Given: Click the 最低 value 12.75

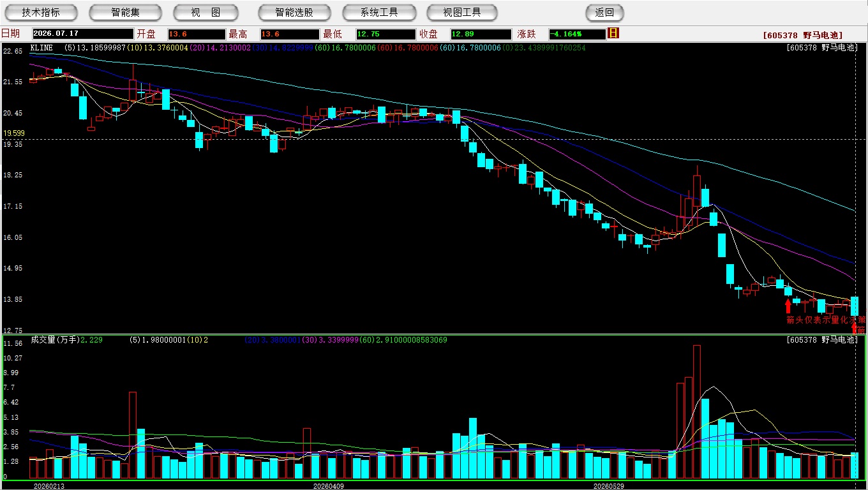Looking at the screenshot, I should tap(386, 34).
